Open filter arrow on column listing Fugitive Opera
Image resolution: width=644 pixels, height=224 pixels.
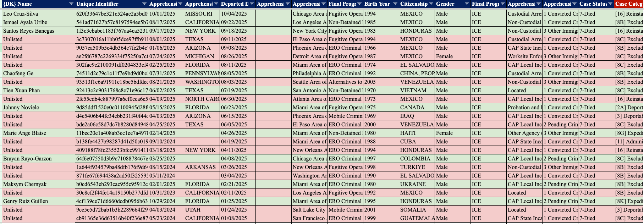359,4
